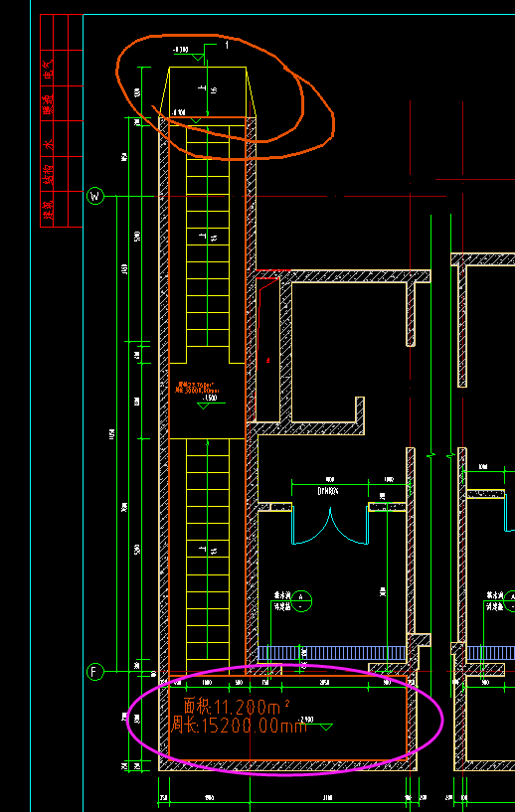Select the elevation marker triangle labeled -2.990
The image size is (515, 812).
tap(326, 728)
